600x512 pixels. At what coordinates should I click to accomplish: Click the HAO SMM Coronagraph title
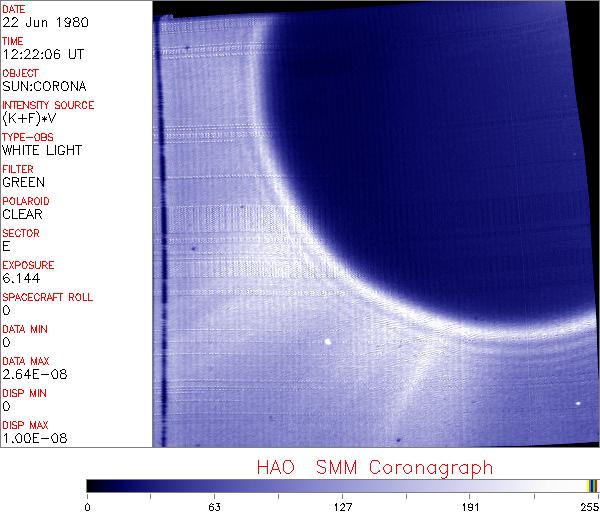(374, 467)
